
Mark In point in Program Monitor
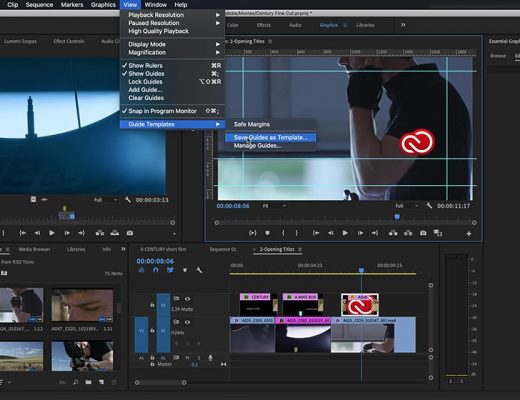[283, 233]
